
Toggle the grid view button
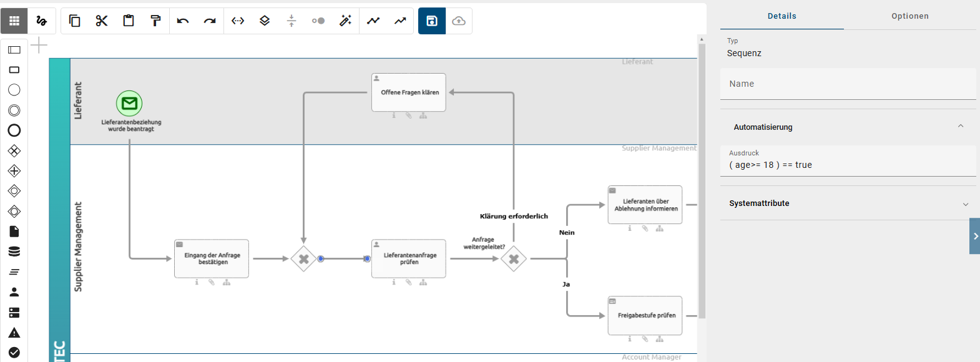[x=14, y=21]
